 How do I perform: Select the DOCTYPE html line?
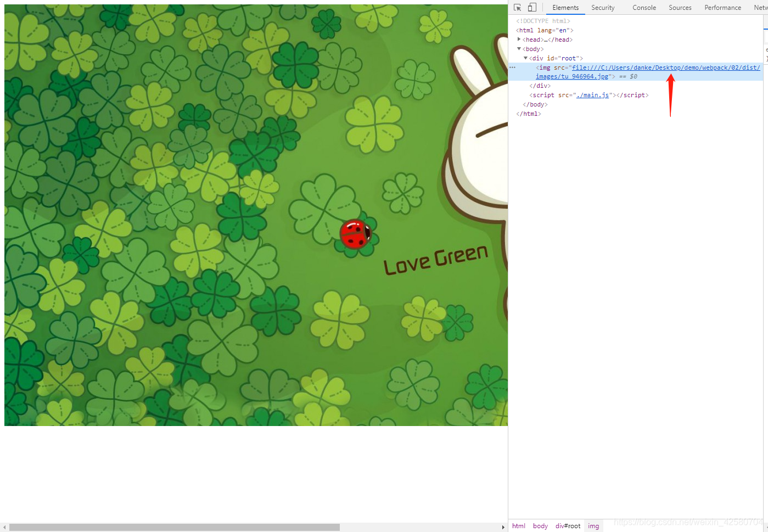[x=543, y=21]
